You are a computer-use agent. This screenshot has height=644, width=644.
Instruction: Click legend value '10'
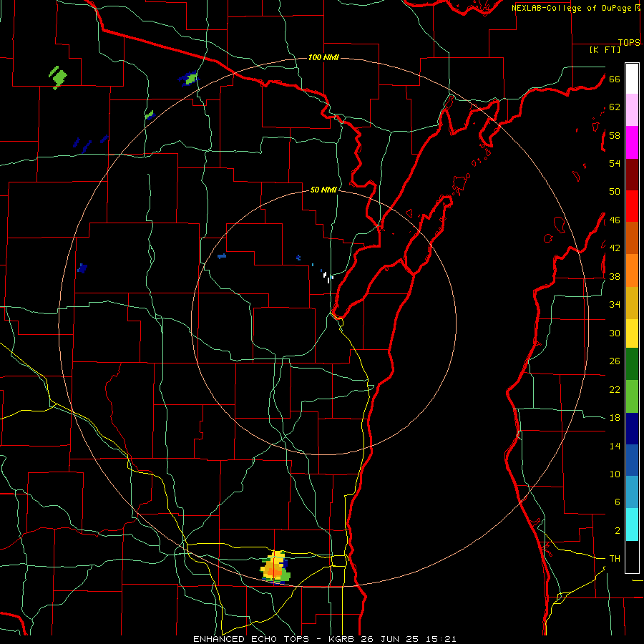point(615,474)
